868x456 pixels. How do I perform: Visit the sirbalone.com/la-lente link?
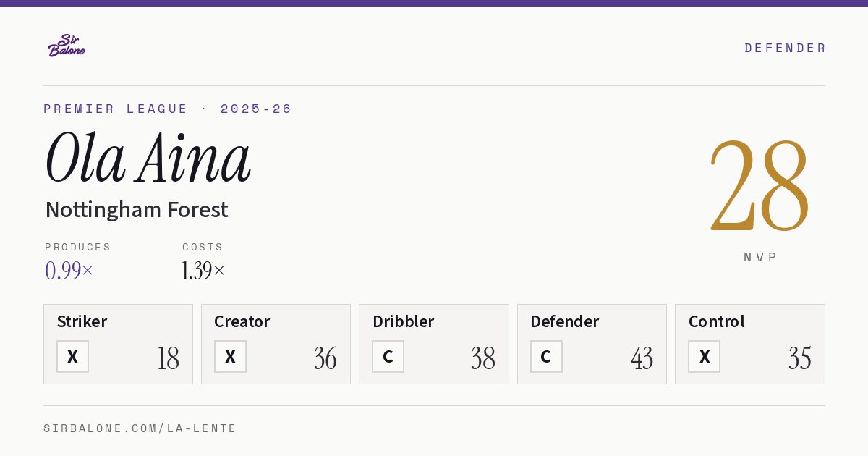[x=140, y=428]
